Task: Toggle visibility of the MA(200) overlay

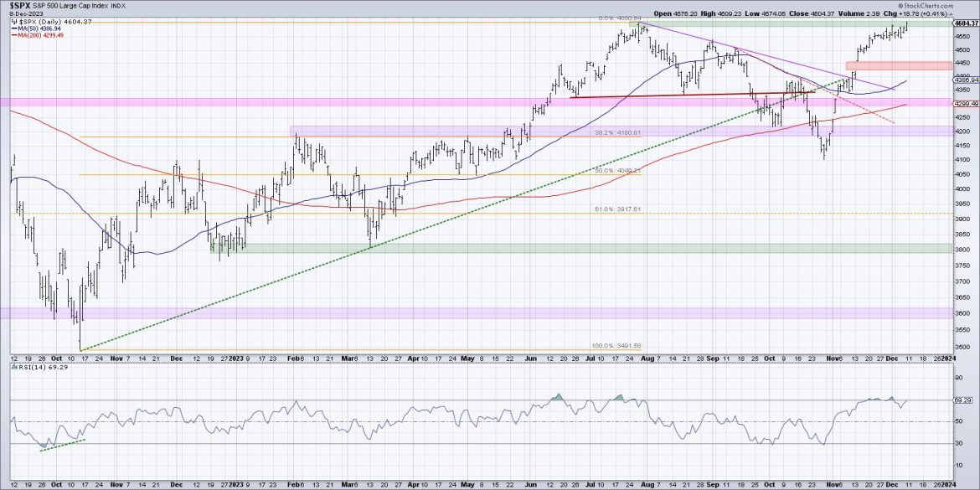Action: (x=40, y=34)
